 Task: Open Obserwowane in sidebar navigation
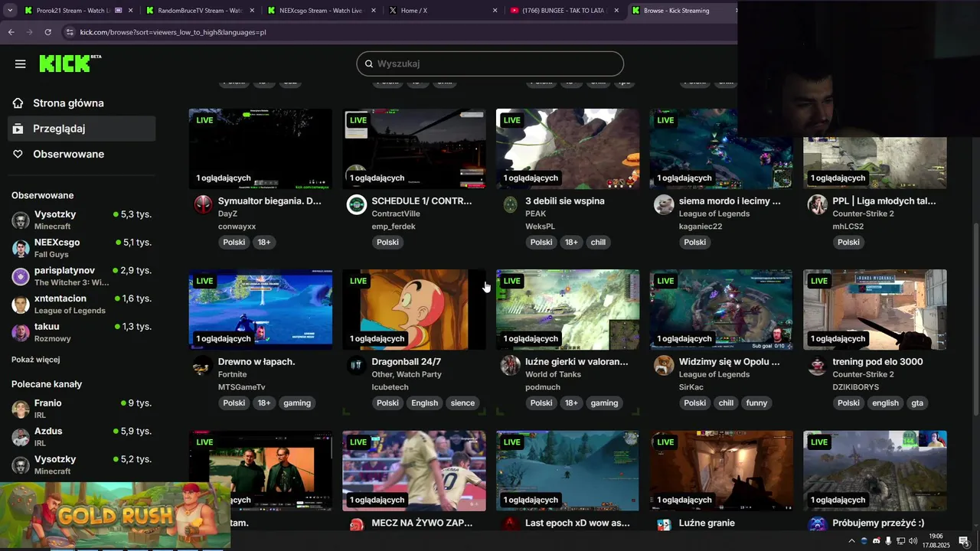(81, 155)
